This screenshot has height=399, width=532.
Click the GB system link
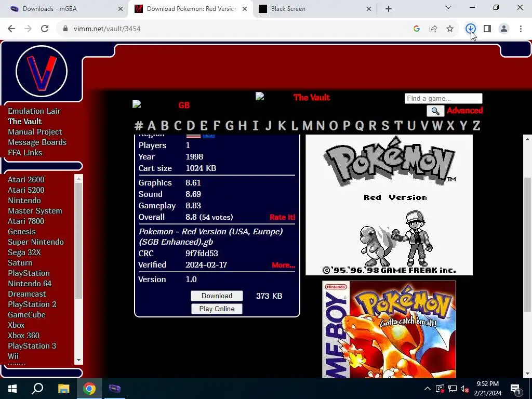click(x=184, y=105)
